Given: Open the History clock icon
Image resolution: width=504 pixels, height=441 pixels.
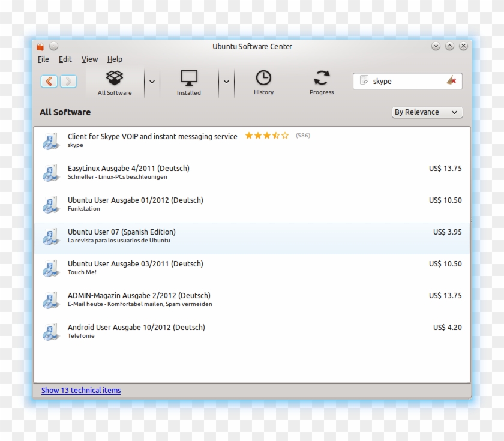Looking at the screenshot, I should point(263,78).
